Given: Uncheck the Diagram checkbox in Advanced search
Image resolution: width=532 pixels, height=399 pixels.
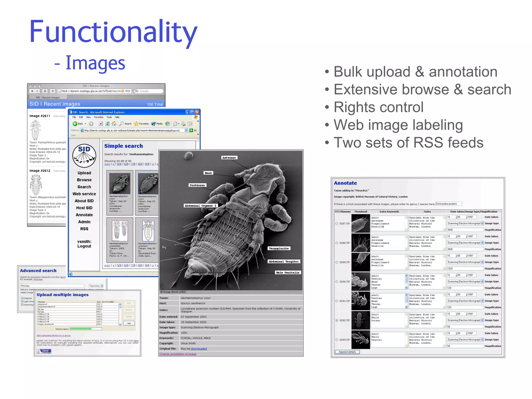Looking at the screenshot, I should point(22,298).
